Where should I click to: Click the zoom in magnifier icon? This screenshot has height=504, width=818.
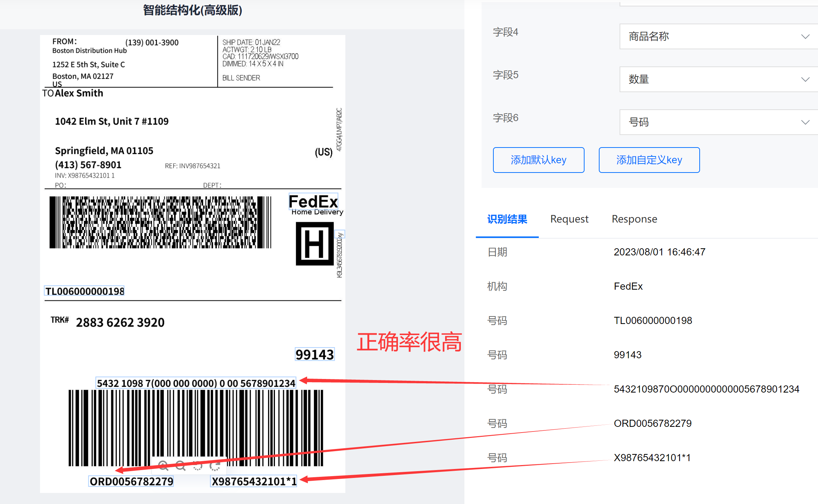click(163, 465)
